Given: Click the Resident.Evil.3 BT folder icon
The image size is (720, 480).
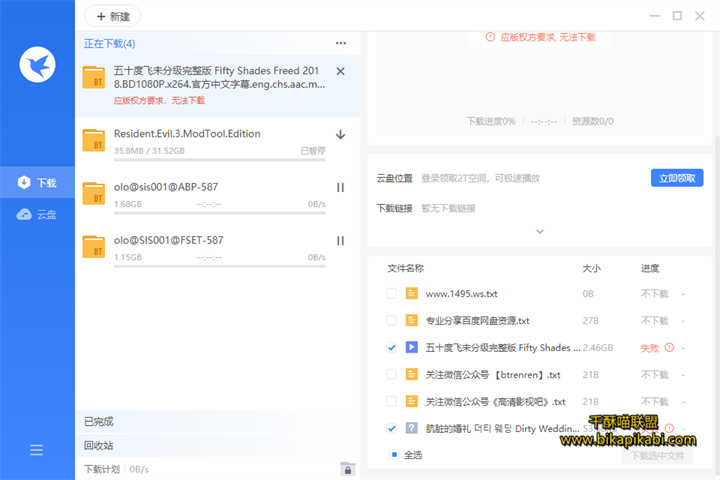Looking at the screenshot, I should 94,139.
